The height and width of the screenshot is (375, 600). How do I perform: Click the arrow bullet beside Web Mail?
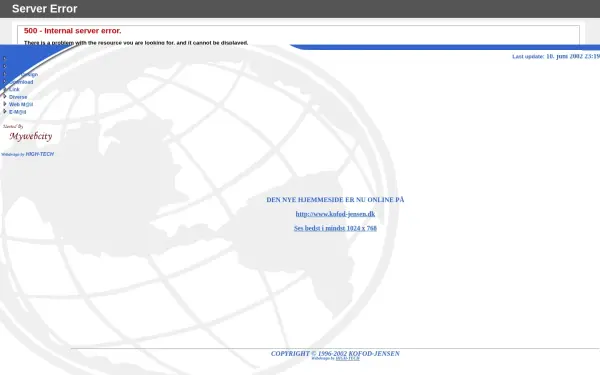click(x=5, y=104)
